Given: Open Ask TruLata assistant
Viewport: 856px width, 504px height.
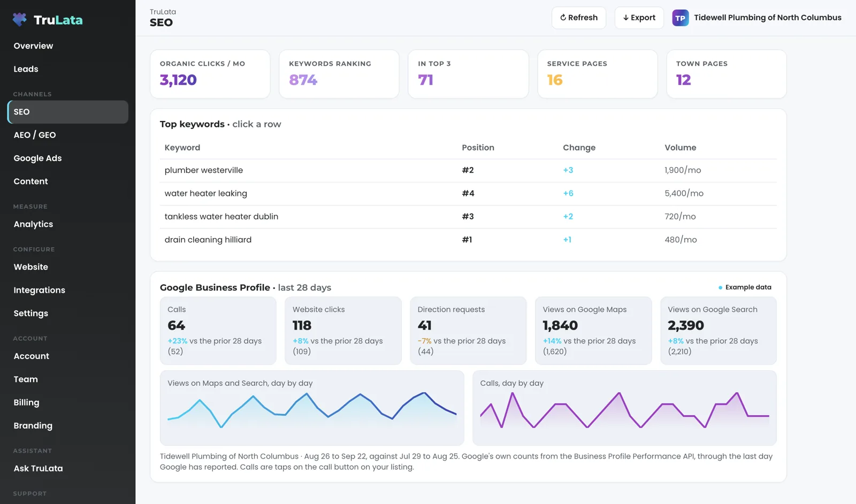Looking at the screenshot, I should click(x=68, y=469).
